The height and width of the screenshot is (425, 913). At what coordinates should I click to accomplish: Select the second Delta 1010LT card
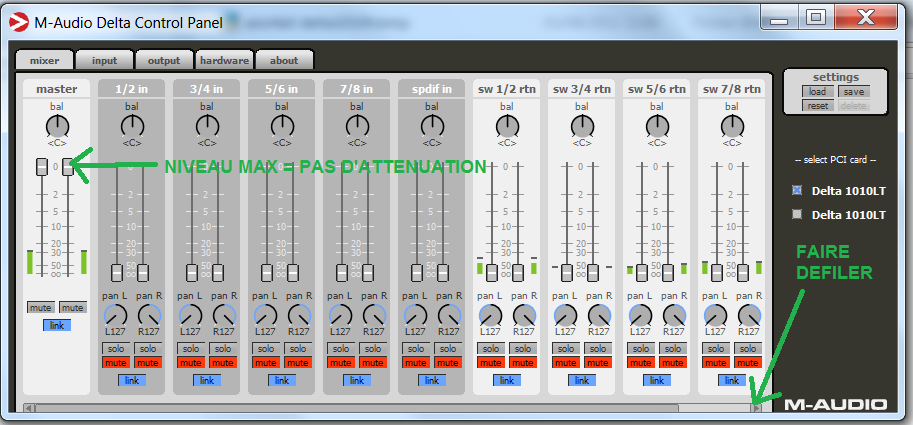797,215
